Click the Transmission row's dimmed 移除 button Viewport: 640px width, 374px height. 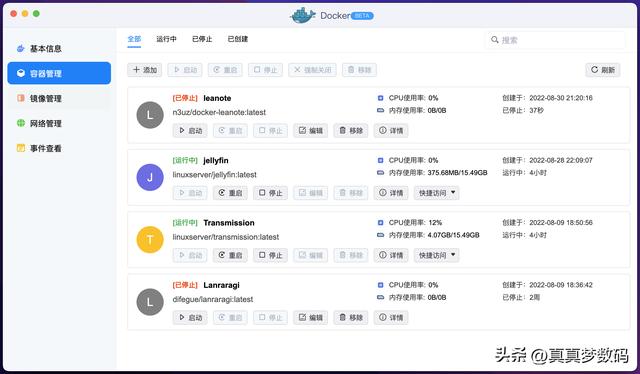point(351,255)
